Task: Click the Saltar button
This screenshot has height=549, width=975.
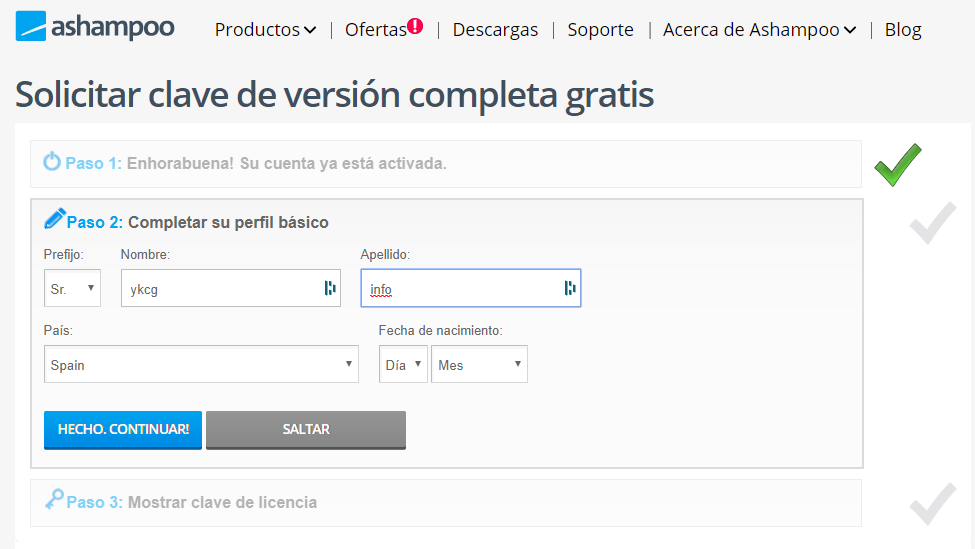Action: coord(306,430)
